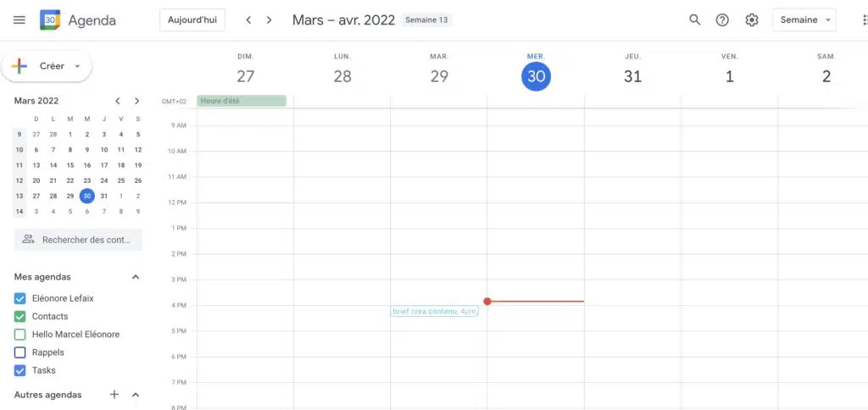Show next month in mini calendar
The height and width of the screenshot is (410, 868).
[x=136, y=101]
